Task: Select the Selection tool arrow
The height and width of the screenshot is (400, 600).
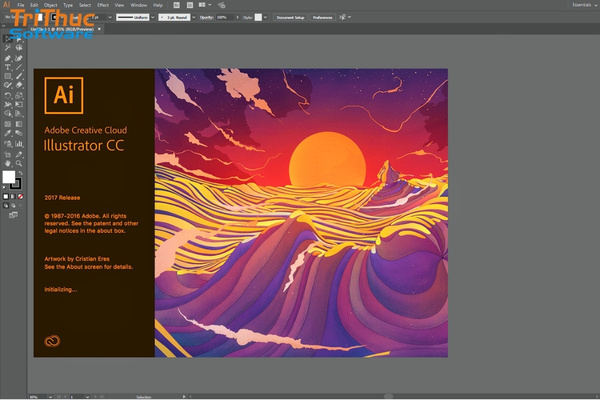Action: coord(7,38)
